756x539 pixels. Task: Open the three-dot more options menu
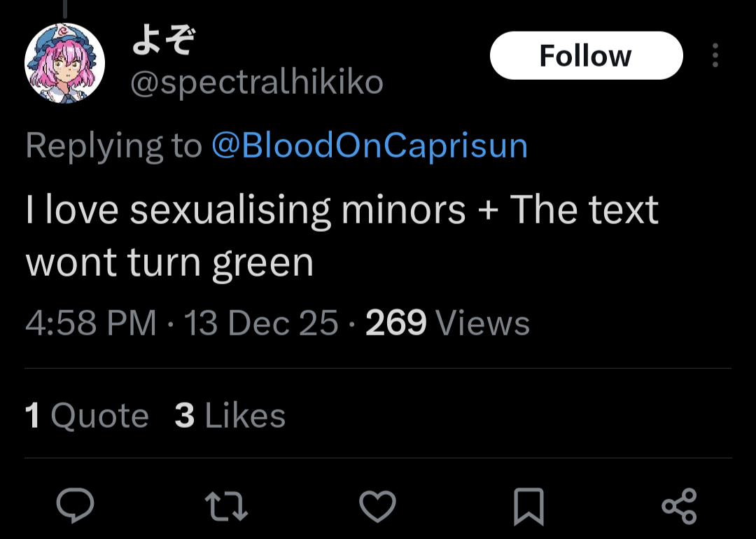point(715,56)
